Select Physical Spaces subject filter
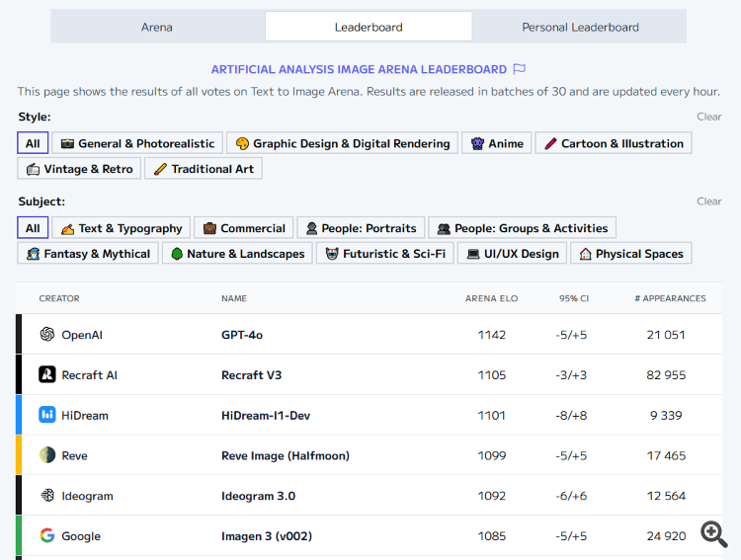Image resolution: width=741 pixels, height=560 pixels. tap(631, 253)
